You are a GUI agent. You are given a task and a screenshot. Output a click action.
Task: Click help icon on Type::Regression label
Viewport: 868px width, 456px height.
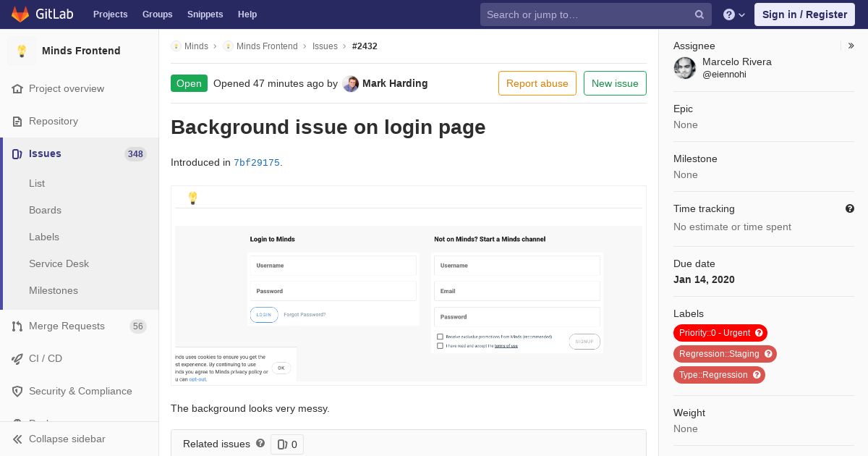tap(757, 375)
